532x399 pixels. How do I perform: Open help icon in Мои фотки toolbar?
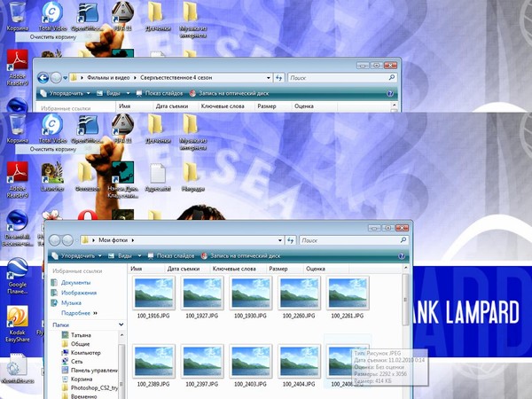click(x=402, y=256)
